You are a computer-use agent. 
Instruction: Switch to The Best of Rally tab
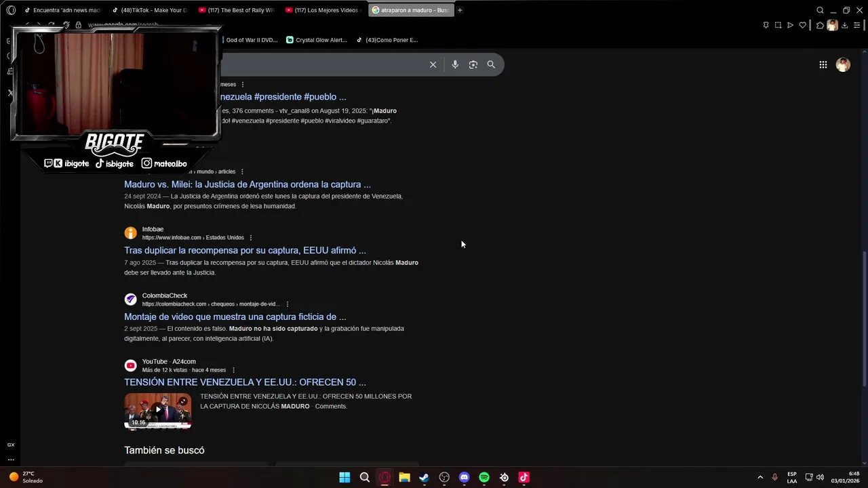click(x=236, y=10)
